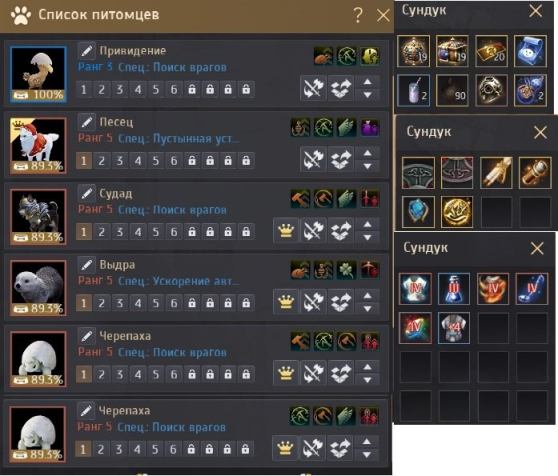Toggle group slot 3 for Привидение
Viewport: 558px width, 476px height.
tap(120, 89)
